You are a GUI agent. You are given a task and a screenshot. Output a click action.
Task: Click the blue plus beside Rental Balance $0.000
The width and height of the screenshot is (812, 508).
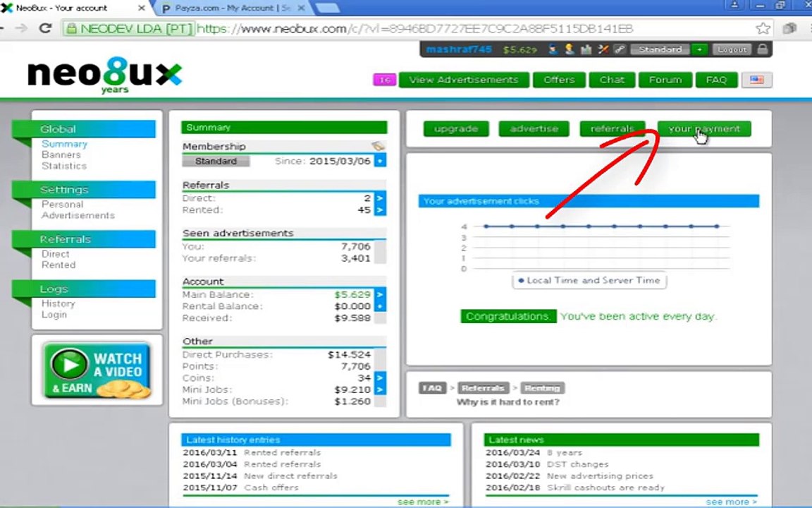[380, 306]
